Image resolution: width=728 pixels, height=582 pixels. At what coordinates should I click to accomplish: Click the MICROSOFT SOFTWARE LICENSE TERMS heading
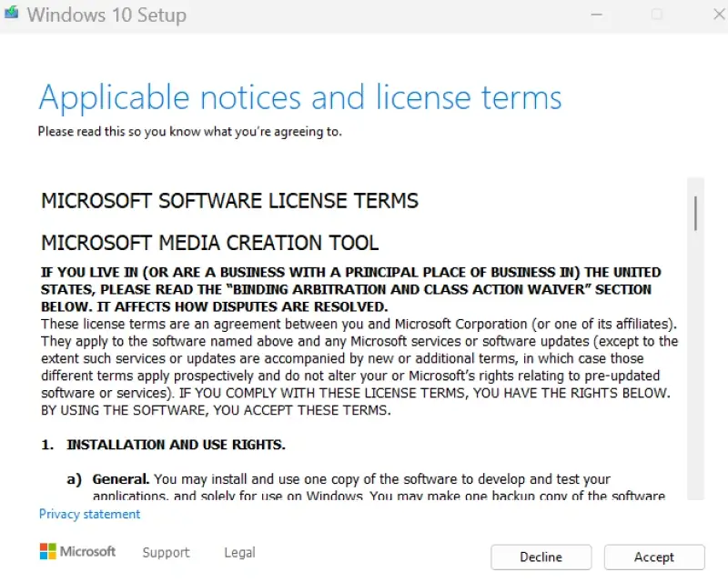tap(228, 200)
